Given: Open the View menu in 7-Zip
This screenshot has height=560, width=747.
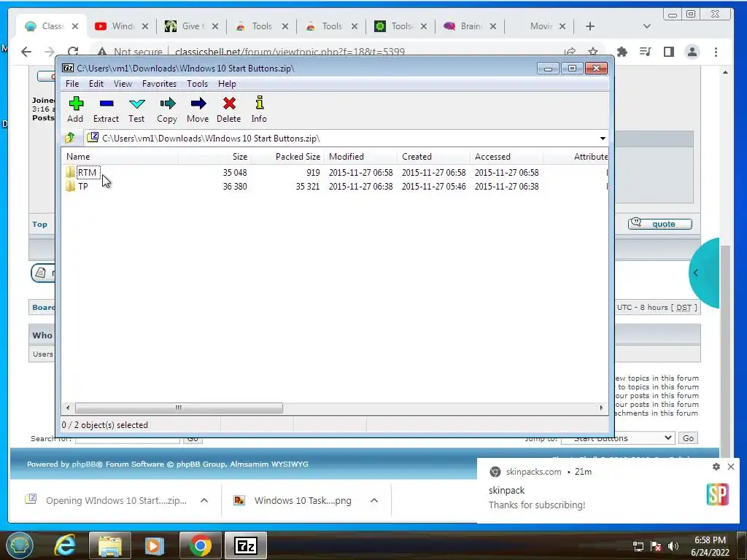Looking at the screenshot, I should coord(123,84).
